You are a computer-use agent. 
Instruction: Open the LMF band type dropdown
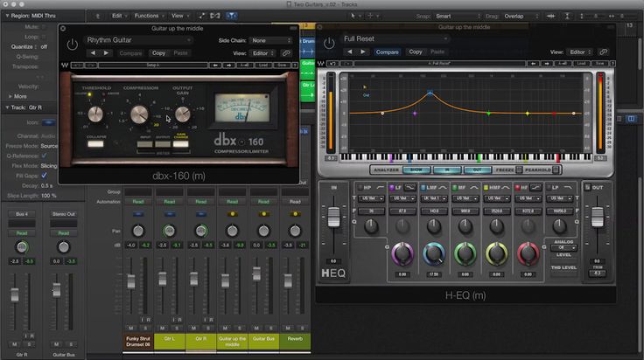pos(434,198)
